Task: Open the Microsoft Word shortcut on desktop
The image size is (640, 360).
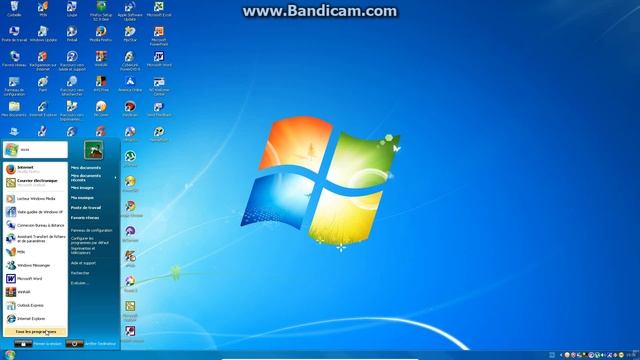Action: coord(159,58)
